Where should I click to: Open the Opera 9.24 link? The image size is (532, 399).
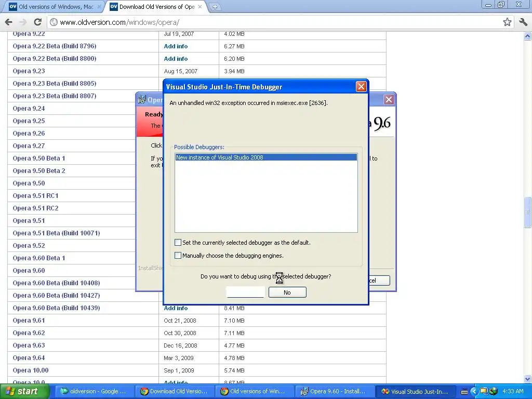[29, 109]
